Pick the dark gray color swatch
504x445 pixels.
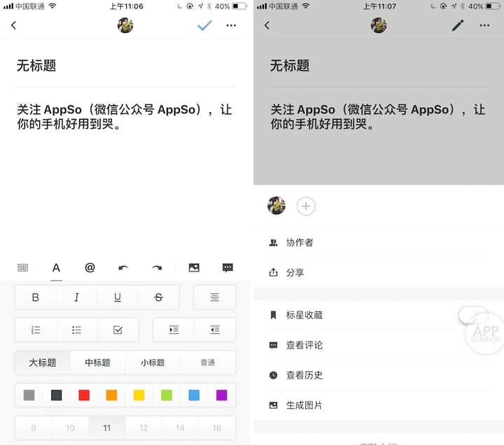click(x=57, y=395)
